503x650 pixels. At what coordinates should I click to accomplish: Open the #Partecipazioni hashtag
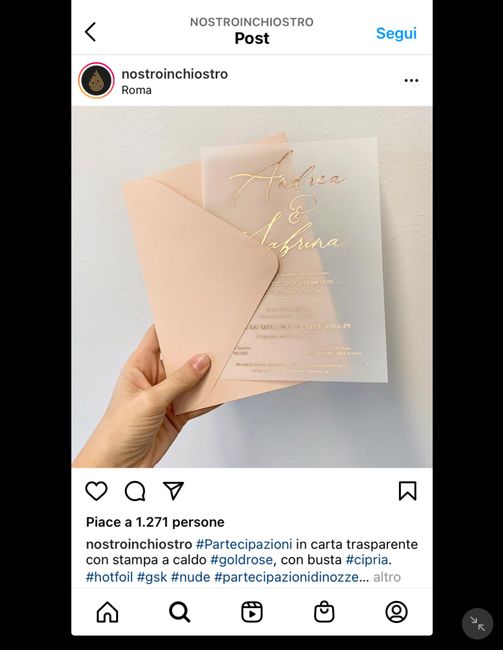pyautogui.click(x=244, y=544)
